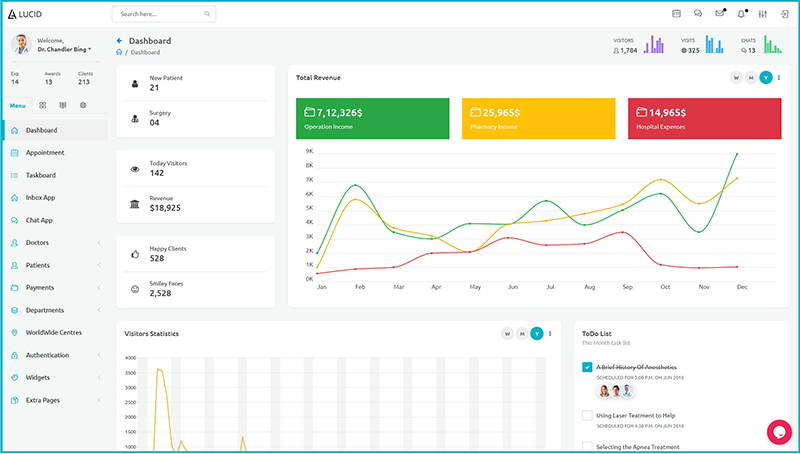The width and height of the screenshot is (800, 454).
Task: Open the calendar icon in top bar
Action: 676,14
